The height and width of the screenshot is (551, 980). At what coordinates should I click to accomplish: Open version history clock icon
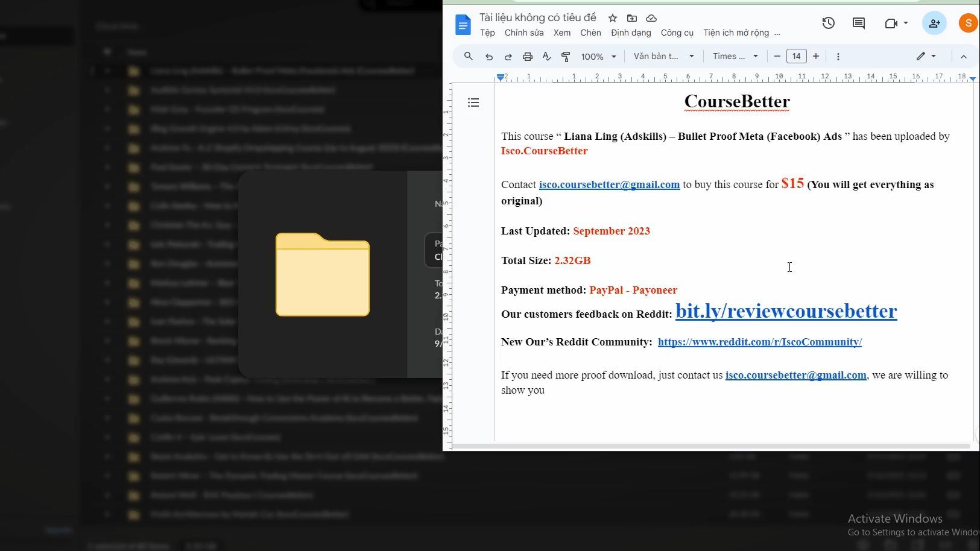pos(829,23)
